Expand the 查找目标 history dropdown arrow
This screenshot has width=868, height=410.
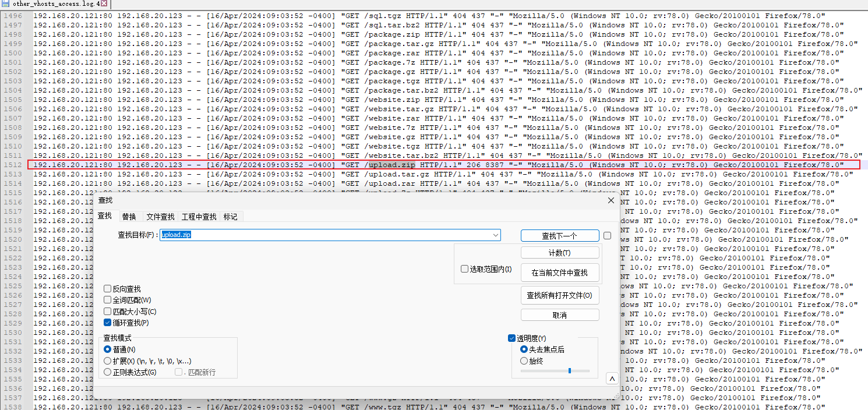(x=496, y=235)
